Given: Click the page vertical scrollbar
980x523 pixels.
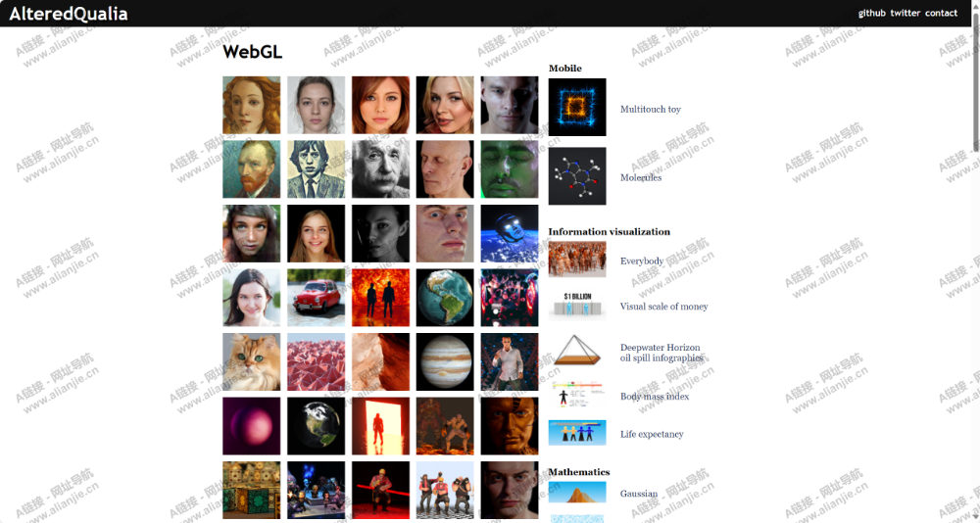Looking at the screenshot, I should click(976, 81).
